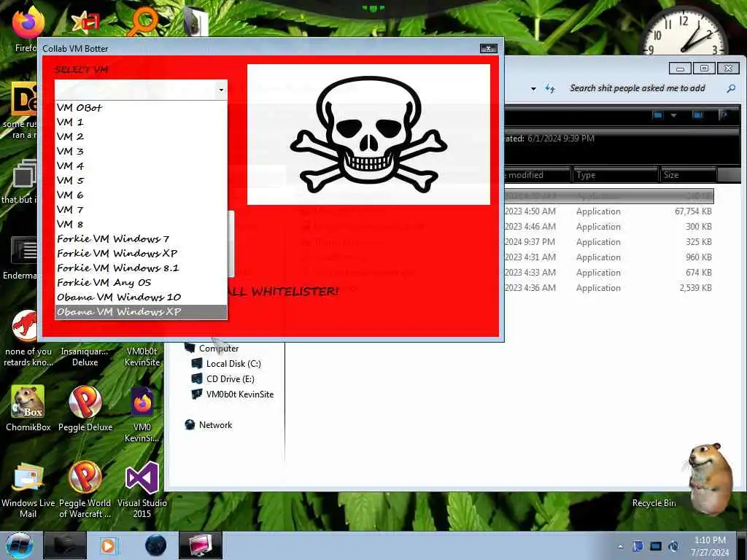This screenshot has width=747, height=560.
Task: Open the volume tray icon
Action: (x=673, y=546)
